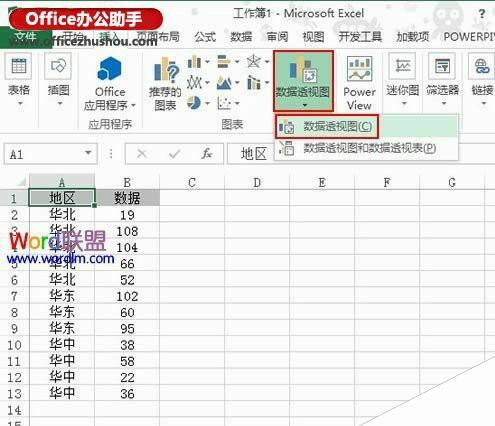Select cell A6 containing 华北
The height and width of the screenshot is (426, 495).
click(x=62, y=280)
